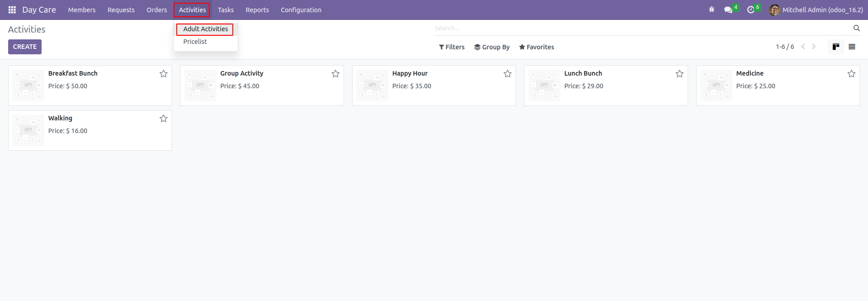Switch to list view icon
Viewport: 868px width, 301px height.
(852, 47)
